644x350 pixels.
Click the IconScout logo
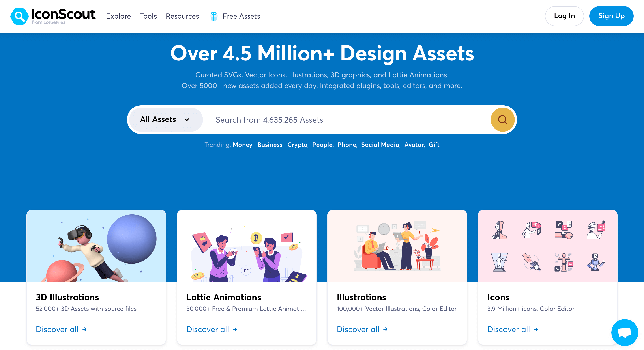(x=53, y=16)
